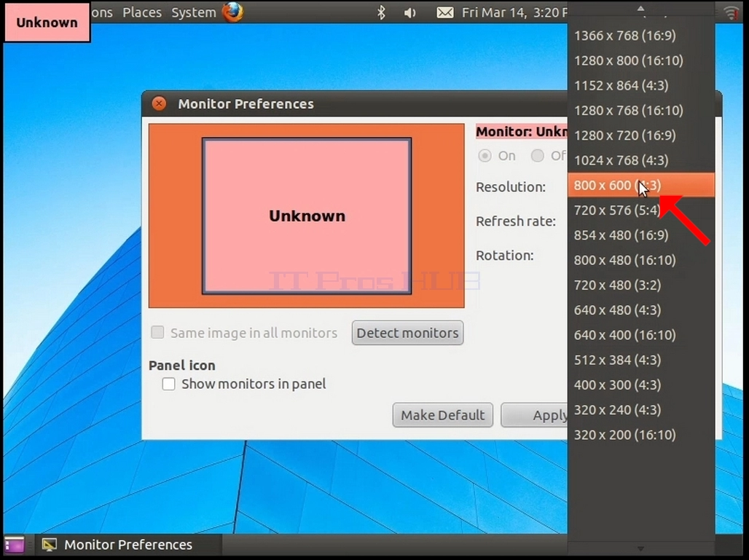Pick 320 x 200 (16:10) from list
The height and width of the screenshot is (560, 749).
(641, 435)
